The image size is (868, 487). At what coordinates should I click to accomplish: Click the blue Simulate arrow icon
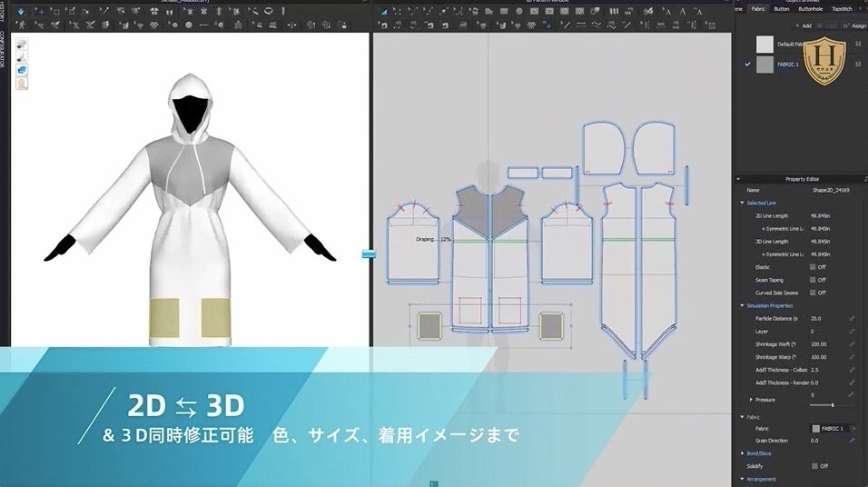[x=21, y=12]
